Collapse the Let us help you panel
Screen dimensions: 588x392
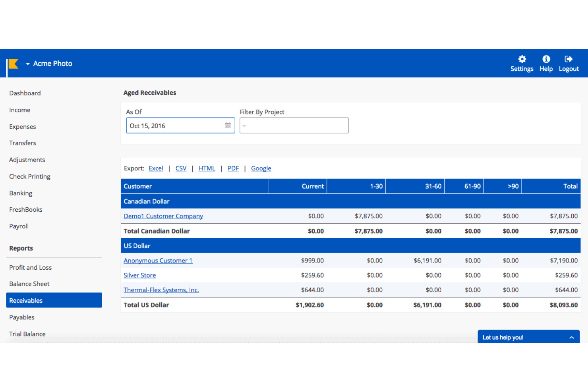click(x=572, y=336)
